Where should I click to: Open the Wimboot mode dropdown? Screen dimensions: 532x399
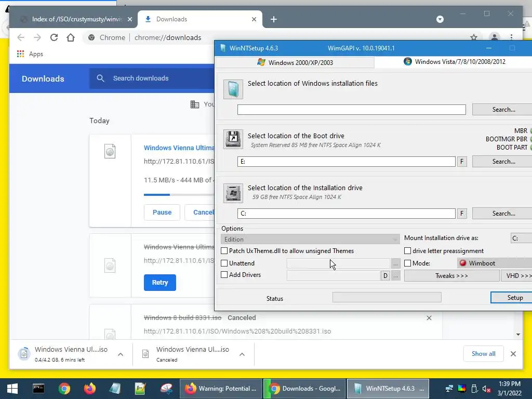coord(495,263)
